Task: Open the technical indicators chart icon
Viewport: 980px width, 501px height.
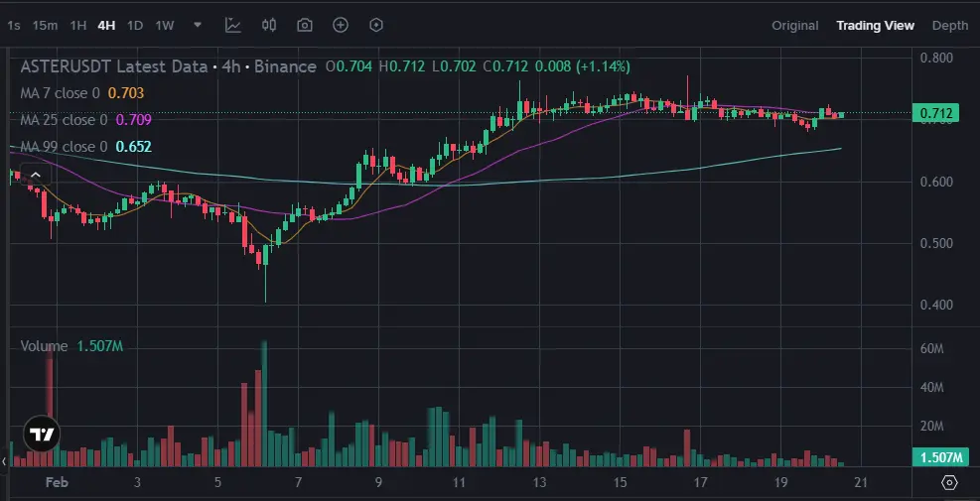Action: tap(232, 25)
